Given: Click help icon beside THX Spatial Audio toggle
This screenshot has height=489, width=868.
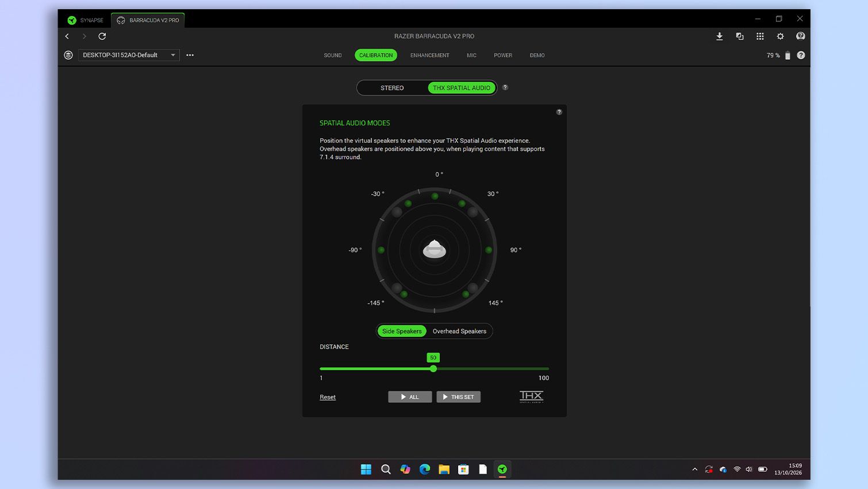Looking at the screenshot, I should tap(505, 87).
